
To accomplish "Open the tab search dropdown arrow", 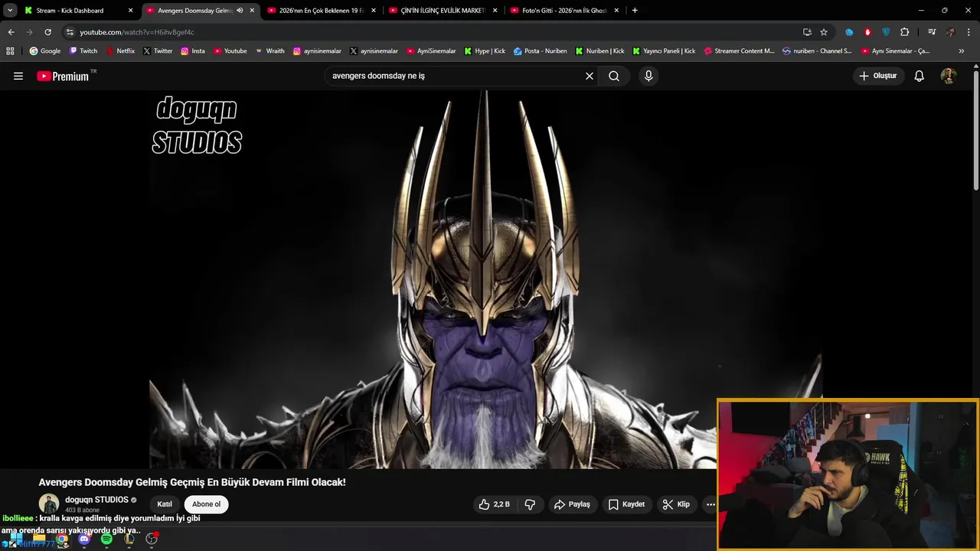I will pyautogui.click(x=10, y=11).
